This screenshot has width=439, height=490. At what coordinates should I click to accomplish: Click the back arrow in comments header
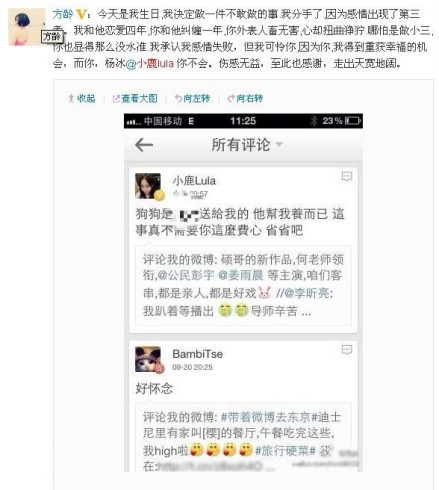point(144,145)
